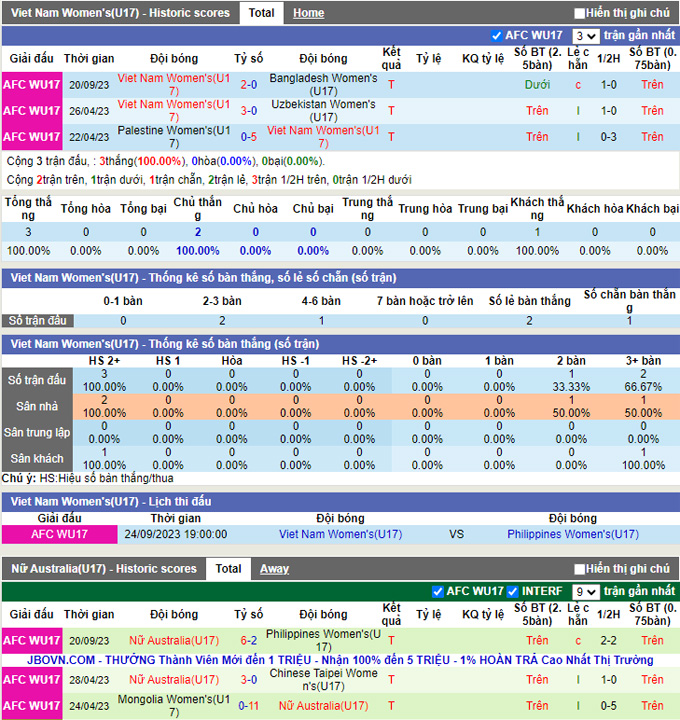Image resolution: width=680 pixels, height=720 pixels.
Task: Open Bangladesh Women's(U17) team link
Action: click(323, 84)
